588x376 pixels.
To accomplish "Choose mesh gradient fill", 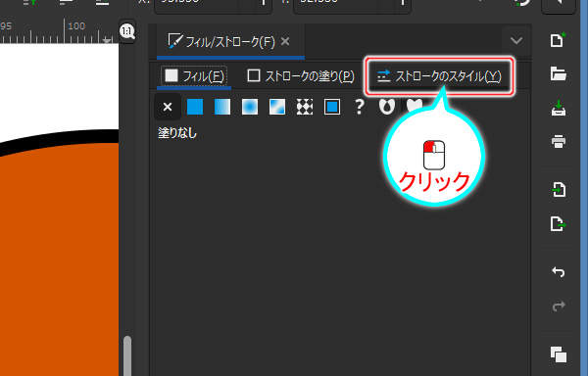I will [x=277, y=107].
